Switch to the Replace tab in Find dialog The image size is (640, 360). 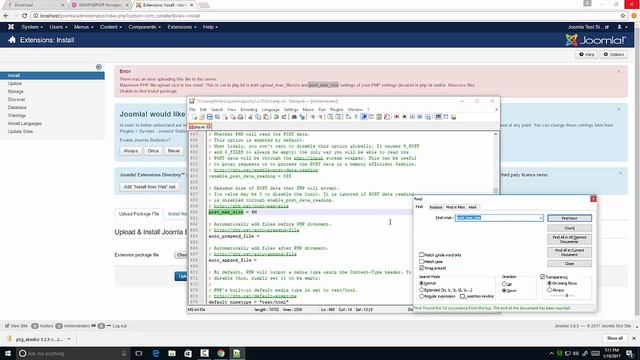coord(436,207)
